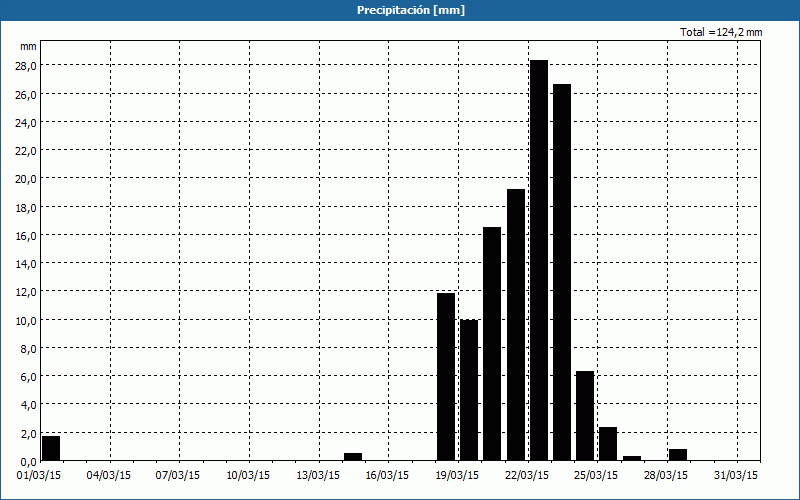Click the 24,0 y-axis value
This screenshot has height=500, width=800.
coord(26,122)
